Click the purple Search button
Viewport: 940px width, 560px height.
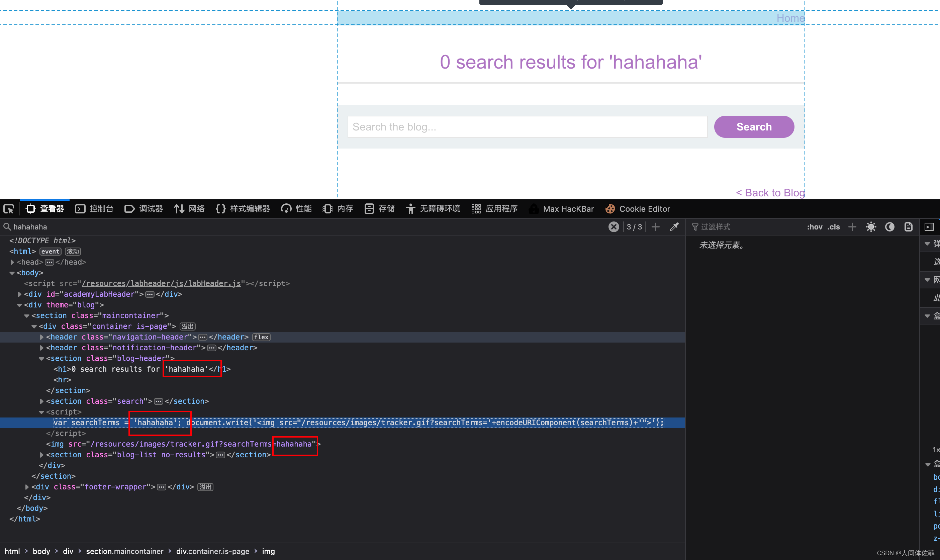754,127
